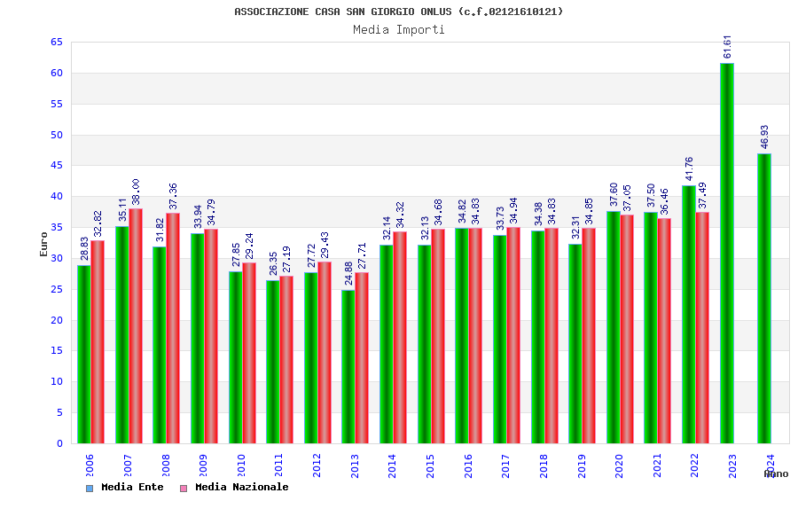Click the 2008 red bar valued 37.36
The width and height of the screenshot is (798, 532).
pos(173,328)
